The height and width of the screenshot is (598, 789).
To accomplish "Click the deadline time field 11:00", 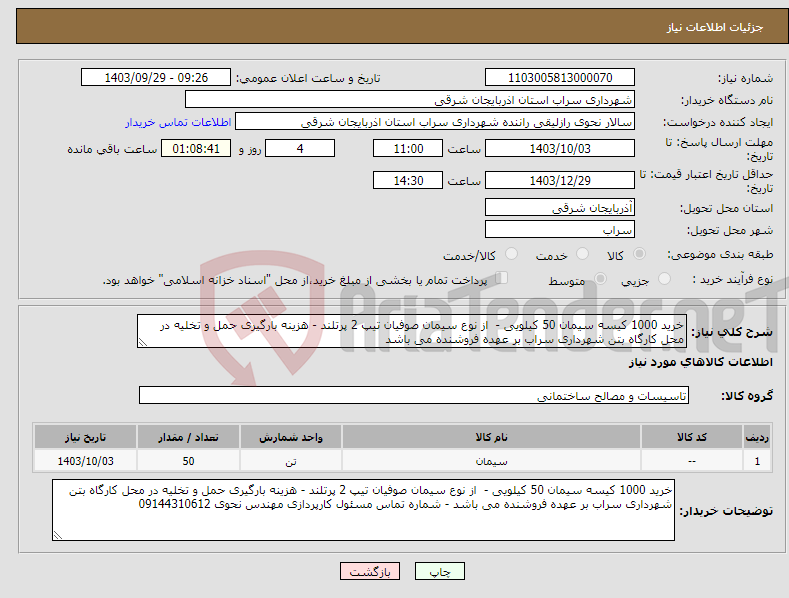I will [408, 148].
